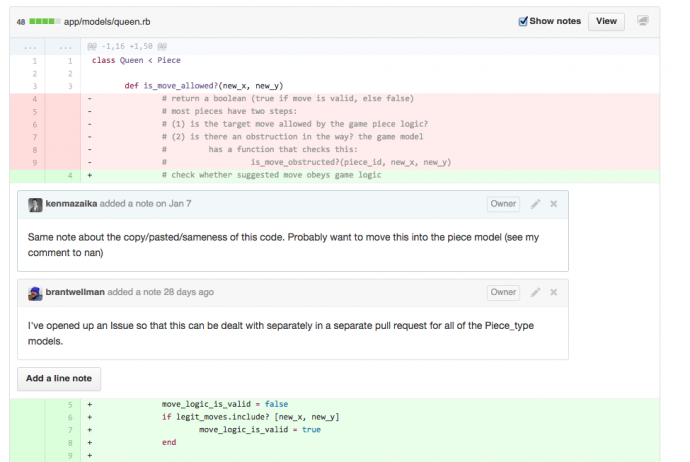Click the desktop display icon in file header
This screenshot has height=462, width=690.
click(643, 21)
